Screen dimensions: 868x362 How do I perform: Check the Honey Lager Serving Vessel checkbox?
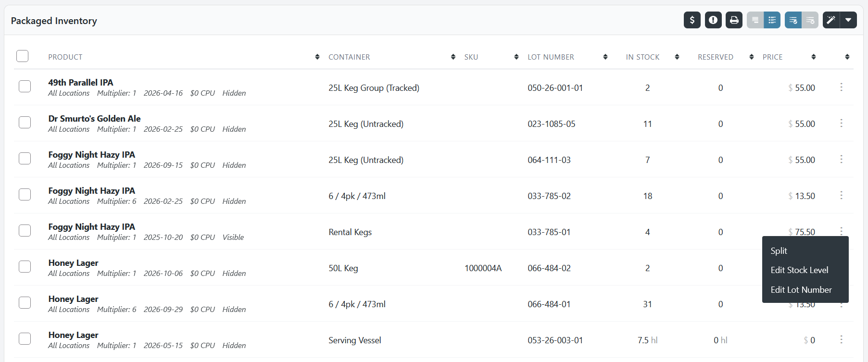tap(25, 338)
